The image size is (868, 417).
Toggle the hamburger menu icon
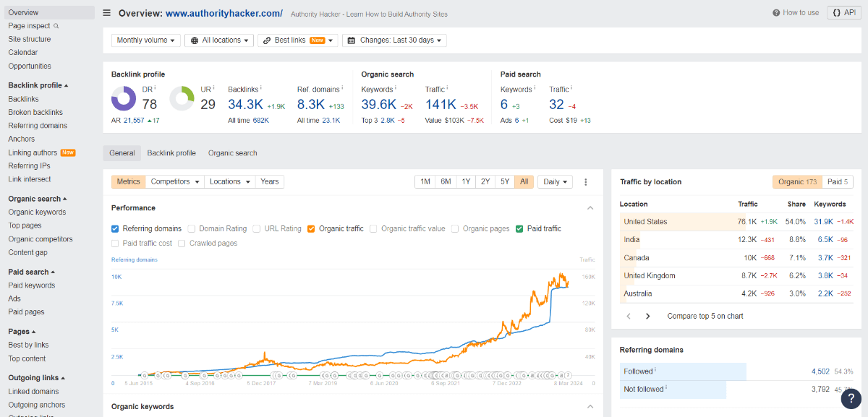click(107, 13)
